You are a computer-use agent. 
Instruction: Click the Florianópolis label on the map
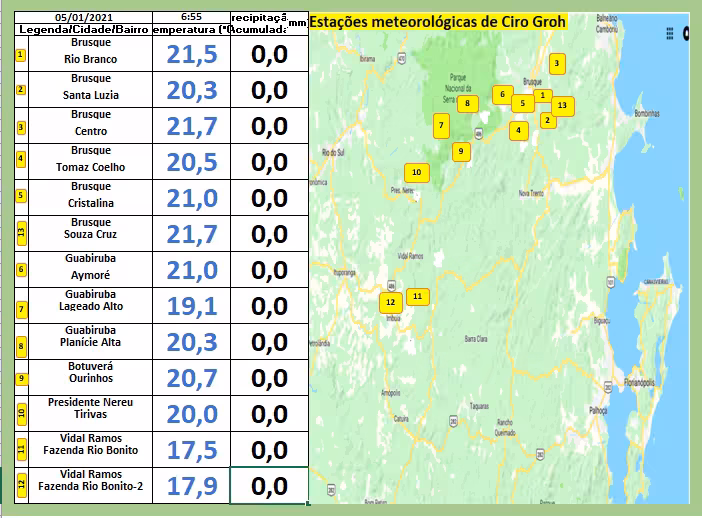click(x=638, y=383)
